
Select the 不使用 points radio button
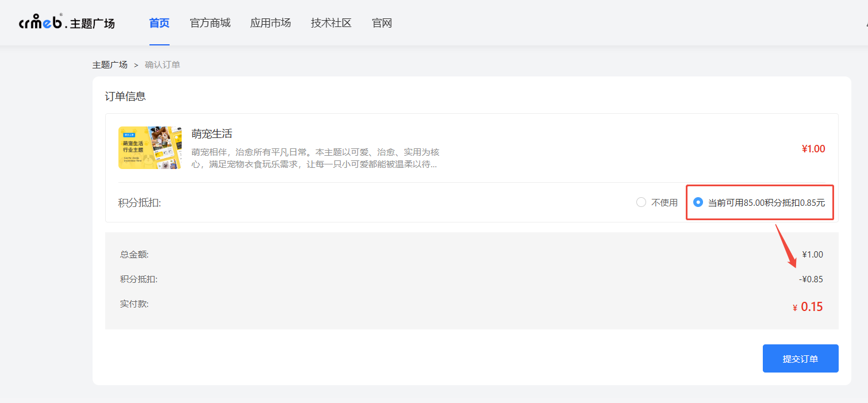(x=642, y=202)
